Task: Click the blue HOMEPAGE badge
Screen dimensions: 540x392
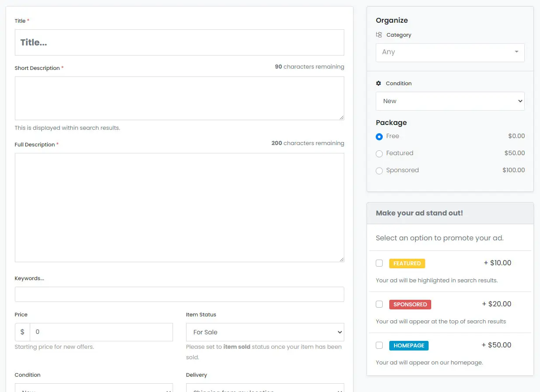Action: click(x=409, y=346)
